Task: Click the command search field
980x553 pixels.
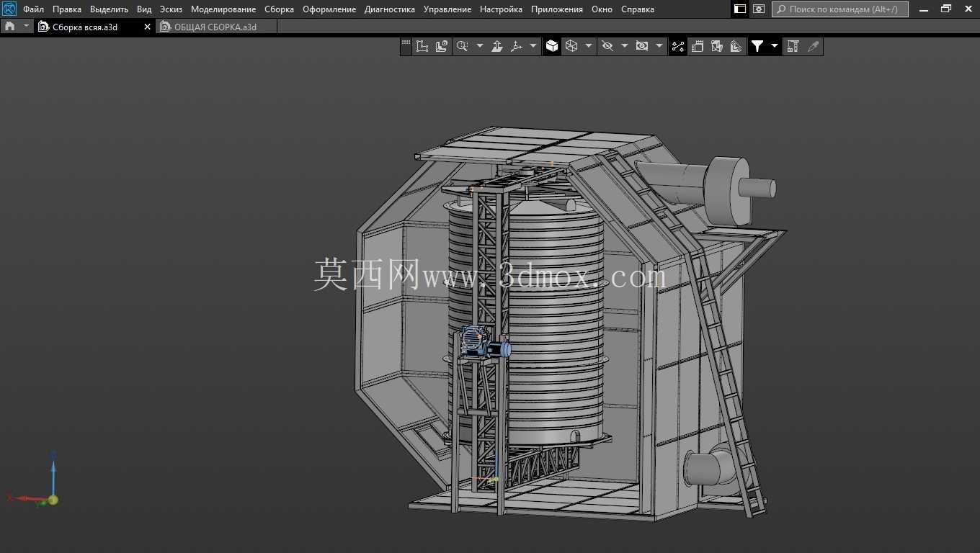Action: tap(840, 9)
